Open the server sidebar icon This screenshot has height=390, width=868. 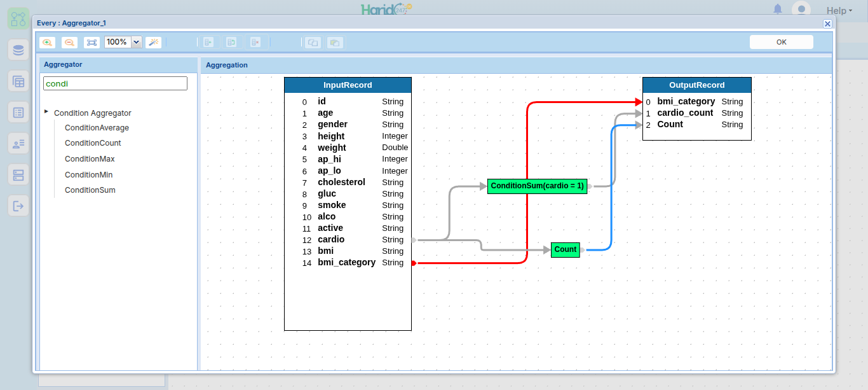coord(18,175)
